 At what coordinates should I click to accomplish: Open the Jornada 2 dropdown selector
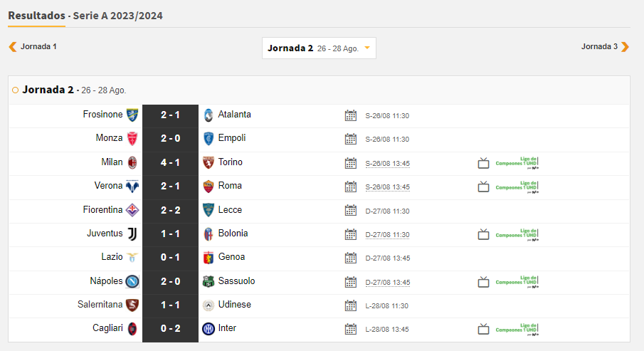[x=319, y=48]
